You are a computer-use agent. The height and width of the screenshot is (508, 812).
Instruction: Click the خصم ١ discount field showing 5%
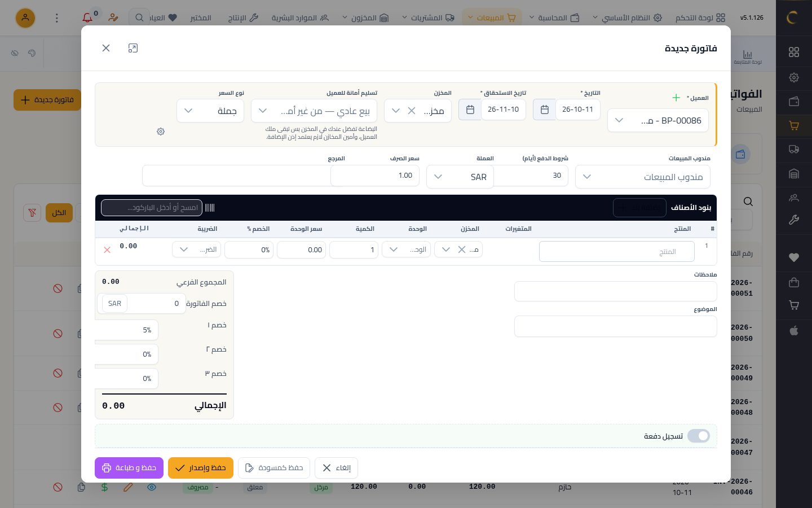(x=127, y=330)
